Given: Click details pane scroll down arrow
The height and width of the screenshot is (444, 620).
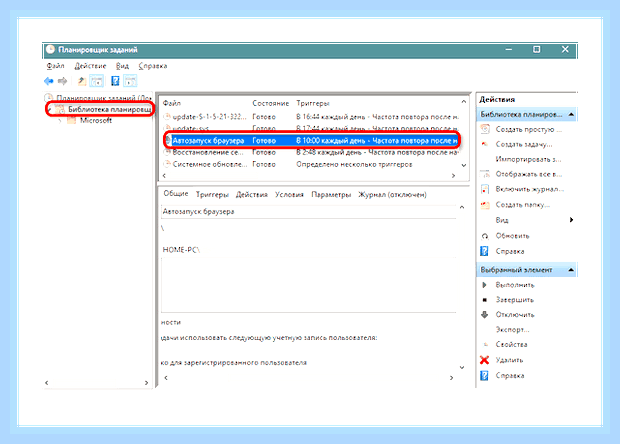Looking at the screenshot, I should 462,368.
